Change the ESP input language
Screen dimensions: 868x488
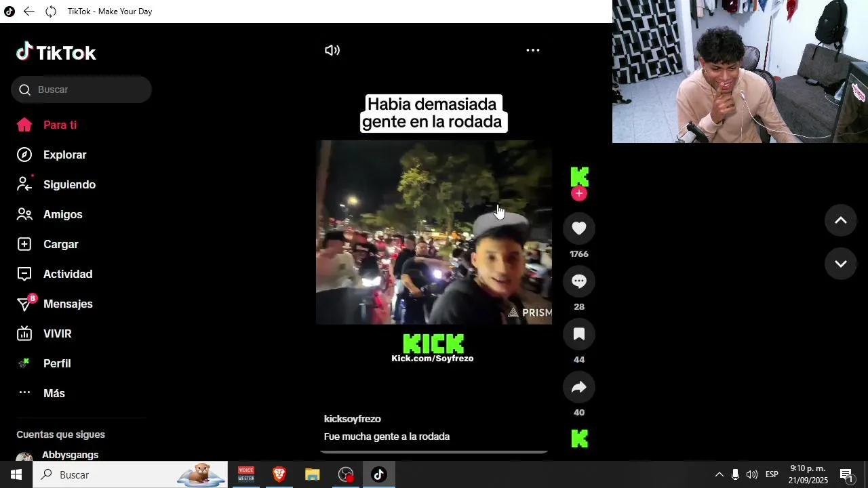[772, 474]
